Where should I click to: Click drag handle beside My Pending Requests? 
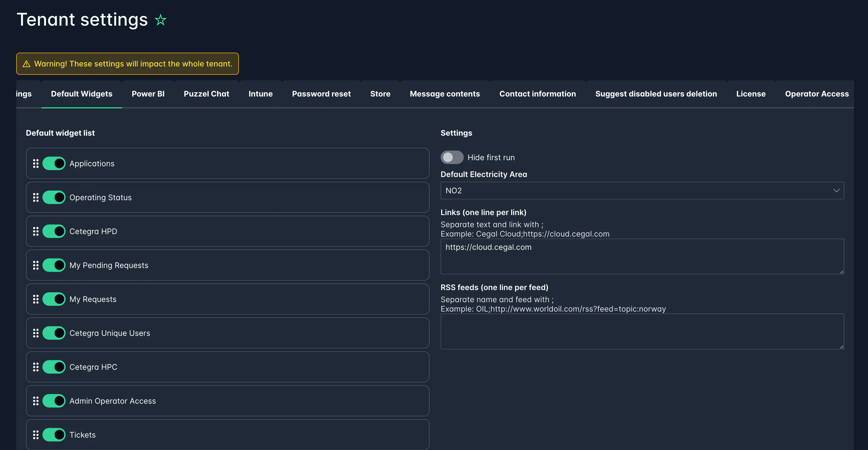coord(36,265)
